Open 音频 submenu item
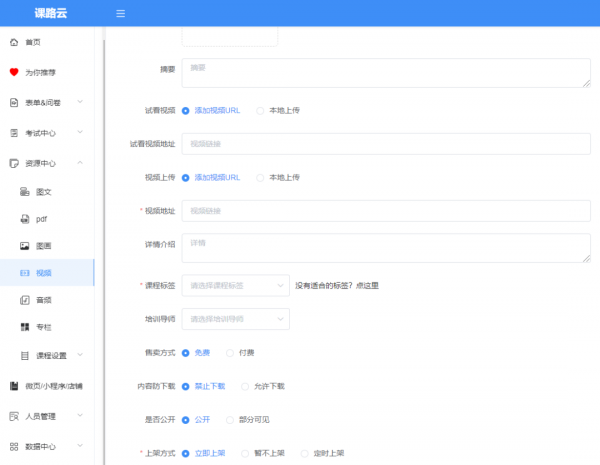Image resolution: width=600 pixels, height=465 pixels. click(x=47, y=300)
